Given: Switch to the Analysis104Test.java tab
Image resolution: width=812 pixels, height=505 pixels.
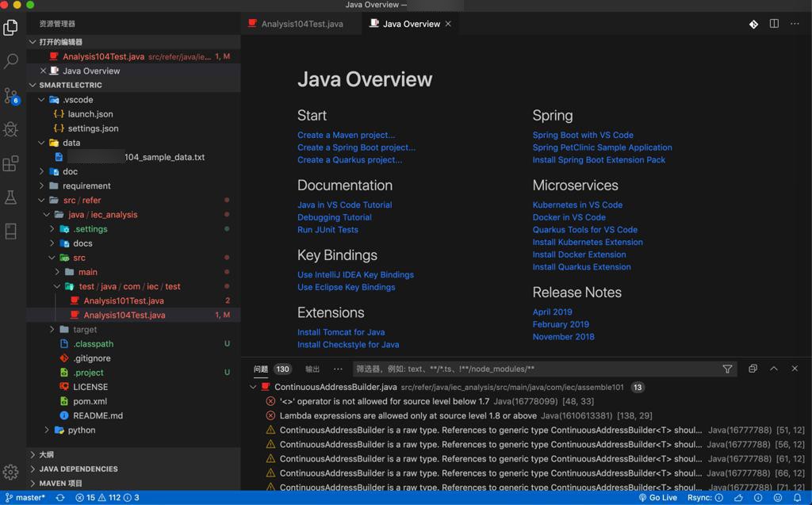Looking at the screenshot, I should tap(301, 24).
